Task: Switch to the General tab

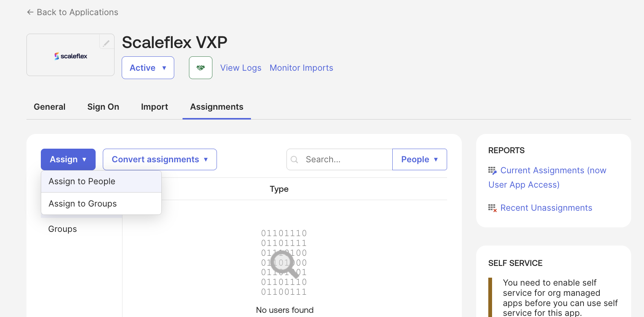Action: (50, 107)
